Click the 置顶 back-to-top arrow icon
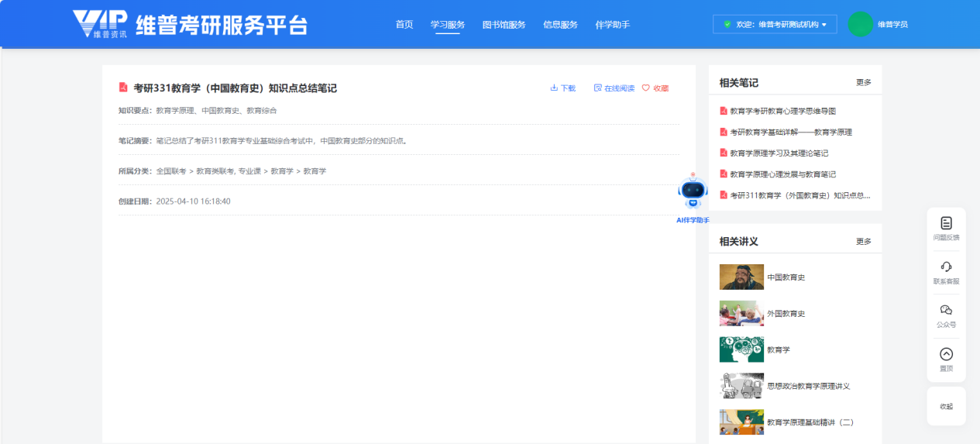 point(946,354)
